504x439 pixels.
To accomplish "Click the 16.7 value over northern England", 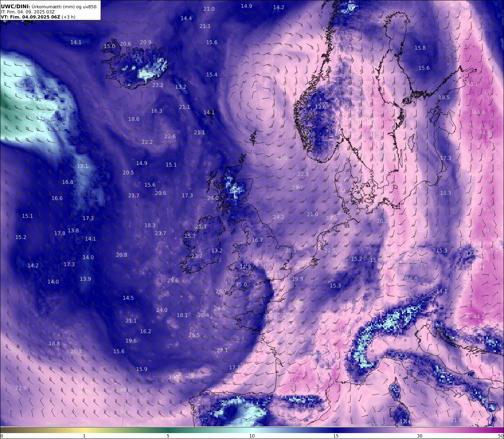I will tap(258, 240).
